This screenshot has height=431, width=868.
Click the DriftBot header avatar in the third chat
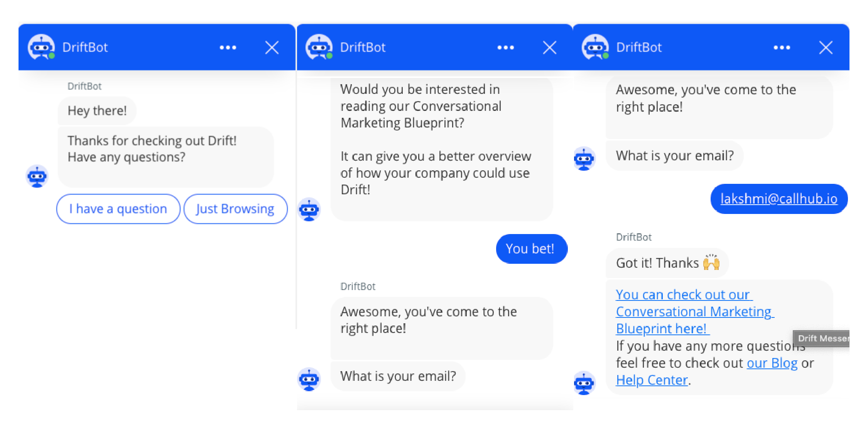click(595, 47)
